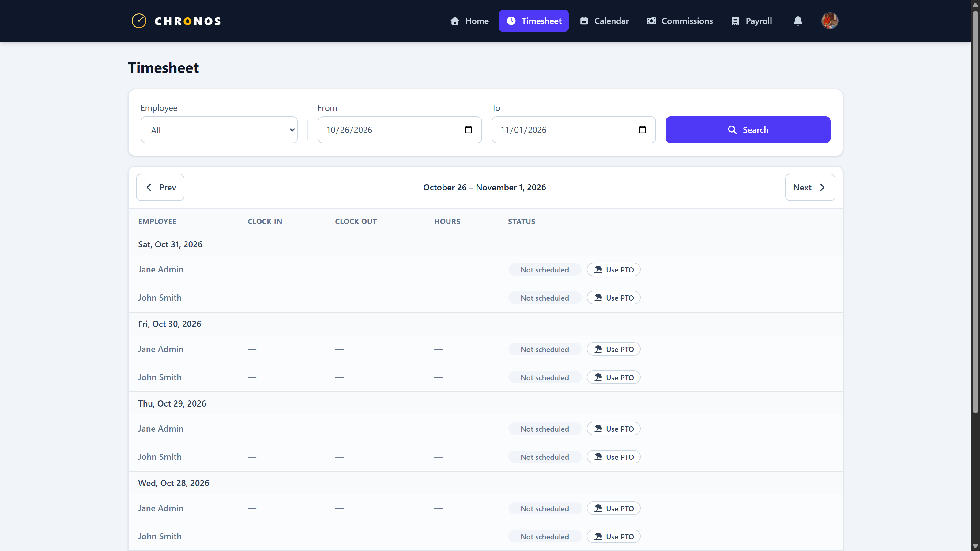This screenshot has height=551, width=980.
Task: Open the notifications bell
Action: (798, 21)
